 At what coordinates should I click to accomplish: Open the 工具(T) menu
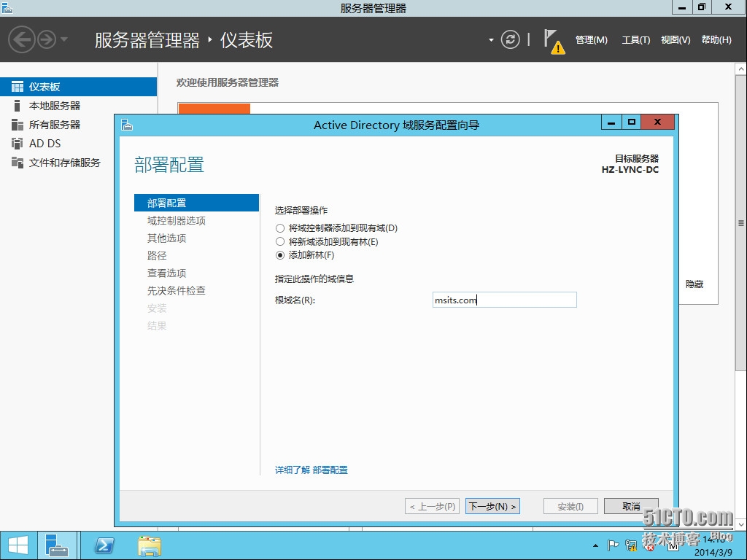pos(635,40)
